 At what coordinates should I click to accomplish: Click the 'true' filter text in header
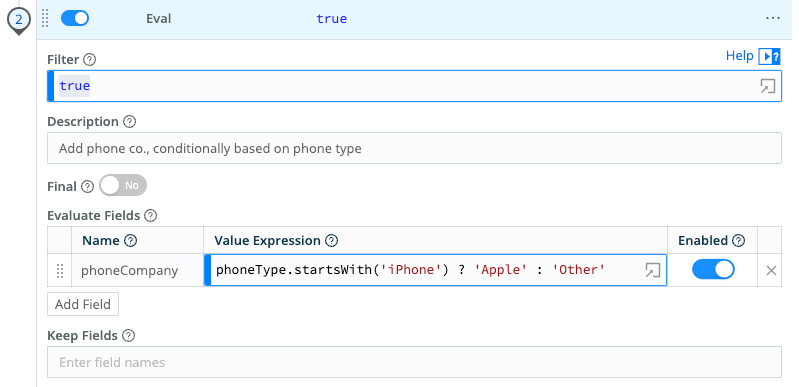332,19
